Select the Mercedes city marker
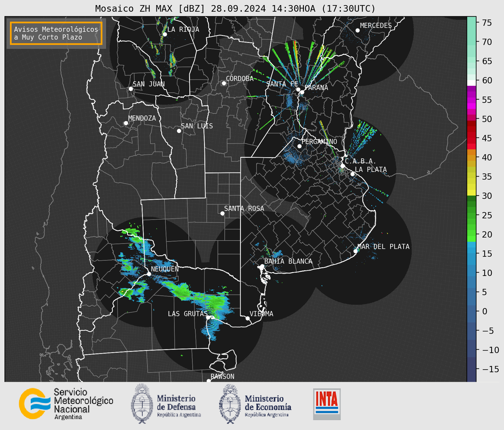 [x=358, y=30]
